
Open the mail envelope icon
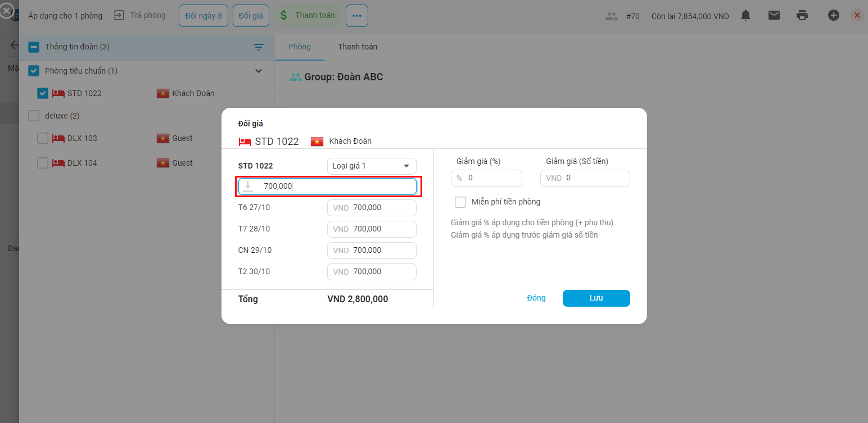click(x=774, y=16)
